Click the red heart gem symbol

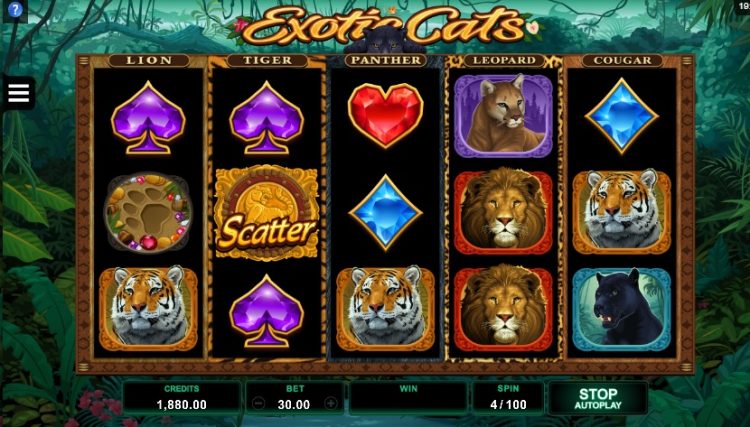(x=386, y=115)
